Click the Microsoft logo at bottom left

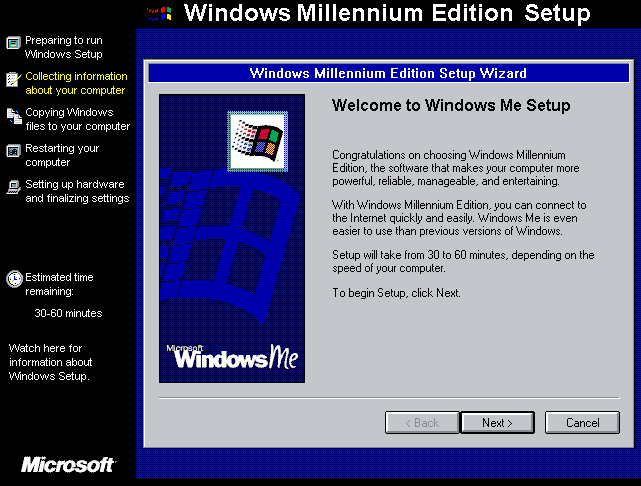point(68,465)
